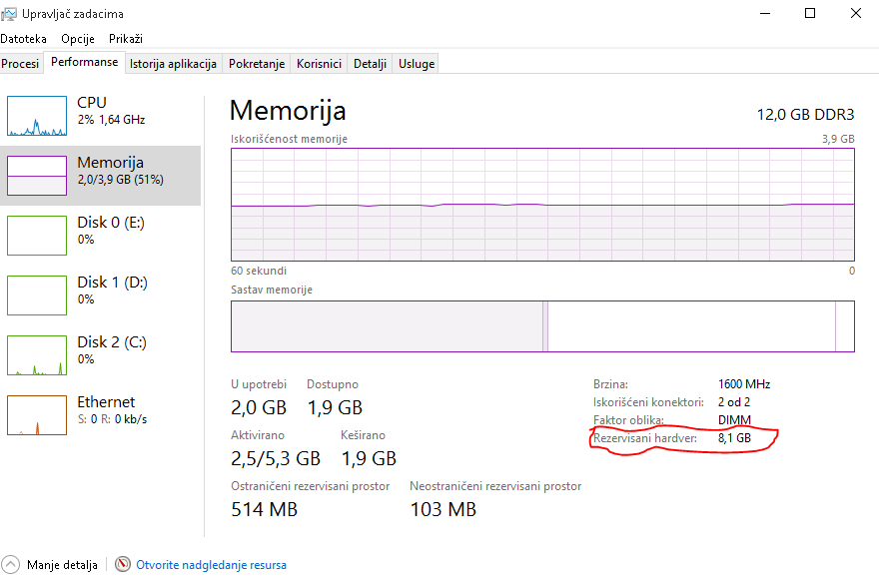
Task: Click the Sastav memorije composition bar
Action: pos(542,326)
